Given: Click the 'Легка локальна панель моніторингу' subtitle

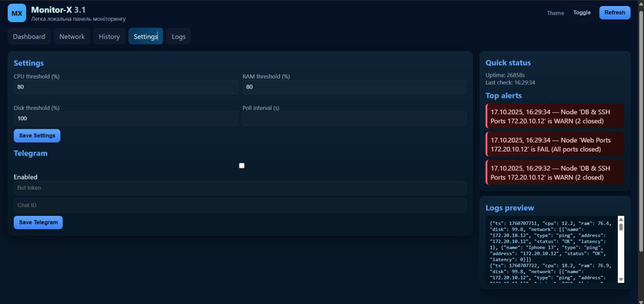Looking at the screenshot, I should coord(78,19).
